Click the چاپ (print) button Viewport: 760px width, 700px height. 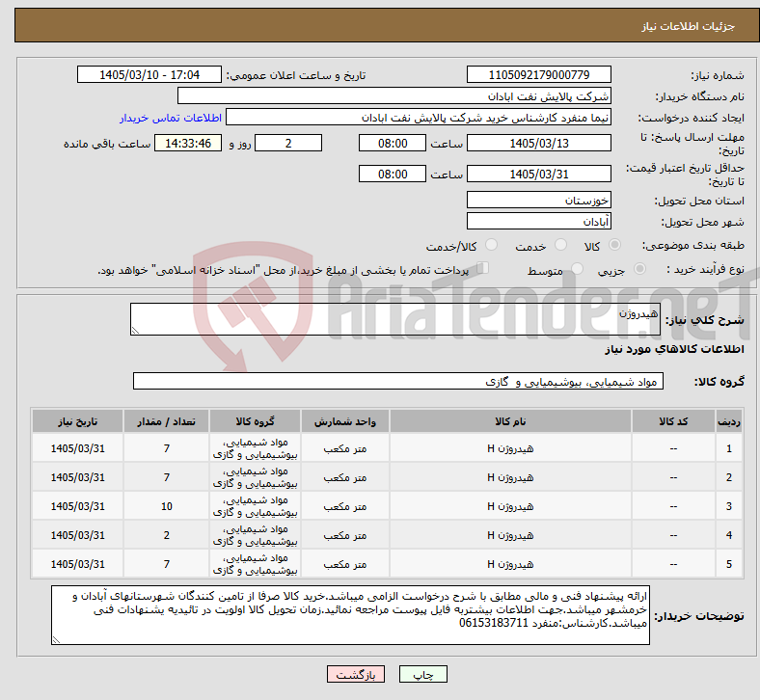click(x=422, y=674)
